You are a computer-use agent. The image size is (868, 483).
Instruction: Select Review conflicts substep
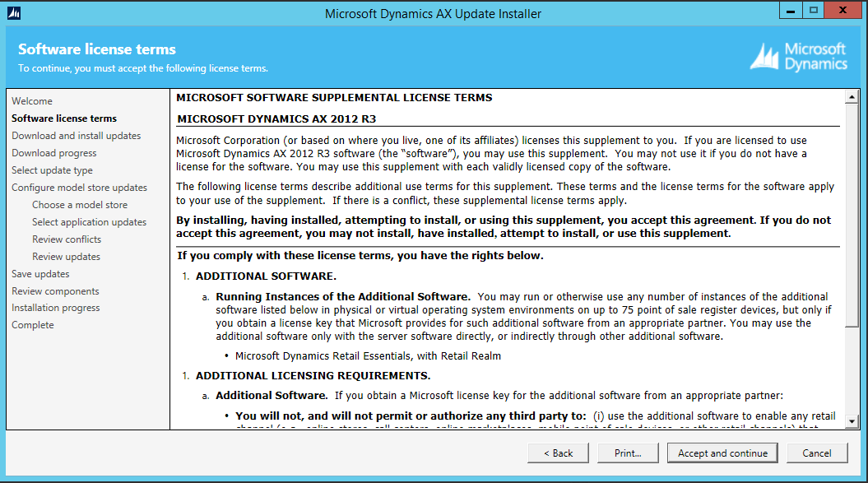[x=67, y=239]
